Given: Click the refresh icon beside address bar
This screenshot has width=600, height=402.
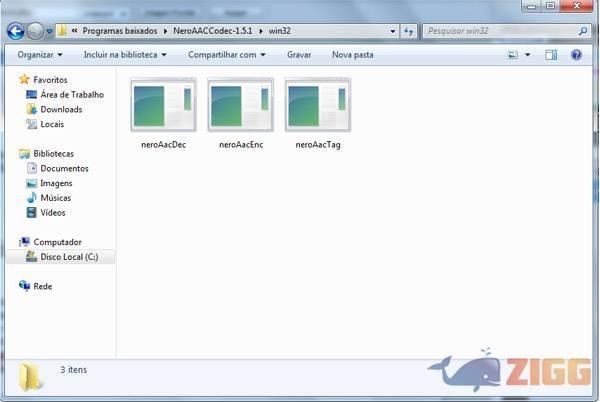Looking at the screenshot, I should pos(409,31).
